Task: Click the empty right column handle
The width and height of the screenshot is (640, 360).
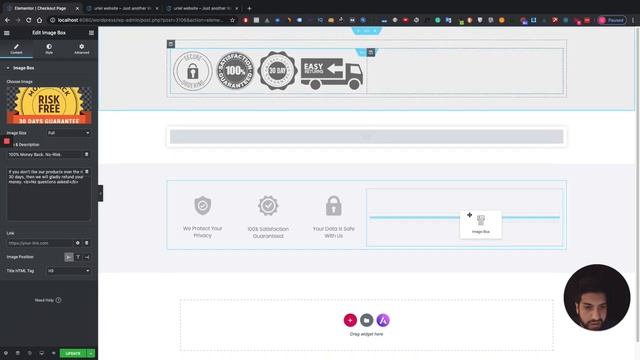Action: (x=371, y=52)
